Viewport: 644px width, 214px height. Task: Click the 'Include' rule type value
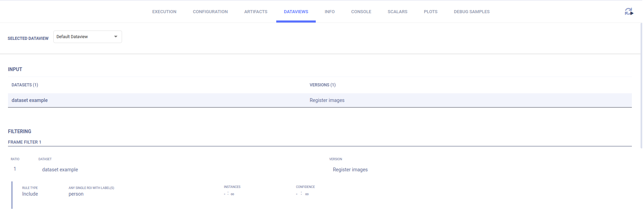point(30,194)
